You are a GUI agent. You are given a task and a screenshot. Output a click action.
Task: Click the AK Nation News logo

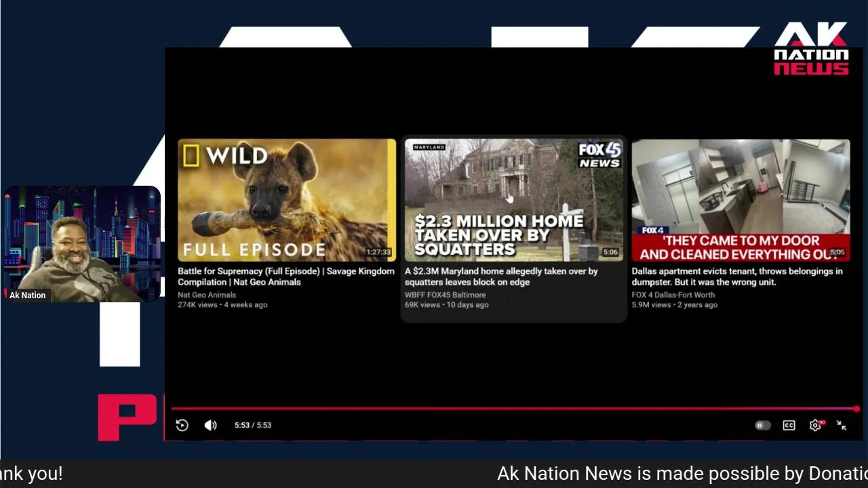[811, 49]
